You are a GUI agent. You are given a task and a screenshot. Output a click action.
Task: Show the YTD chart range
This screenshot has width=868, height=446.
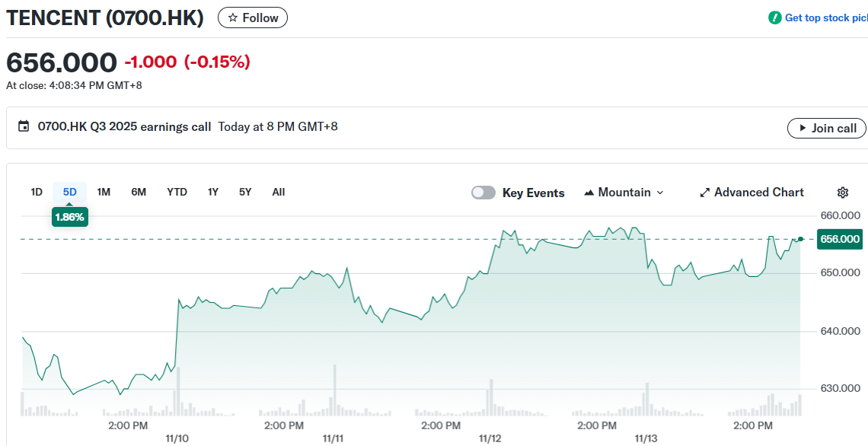(x=177, y=192)
